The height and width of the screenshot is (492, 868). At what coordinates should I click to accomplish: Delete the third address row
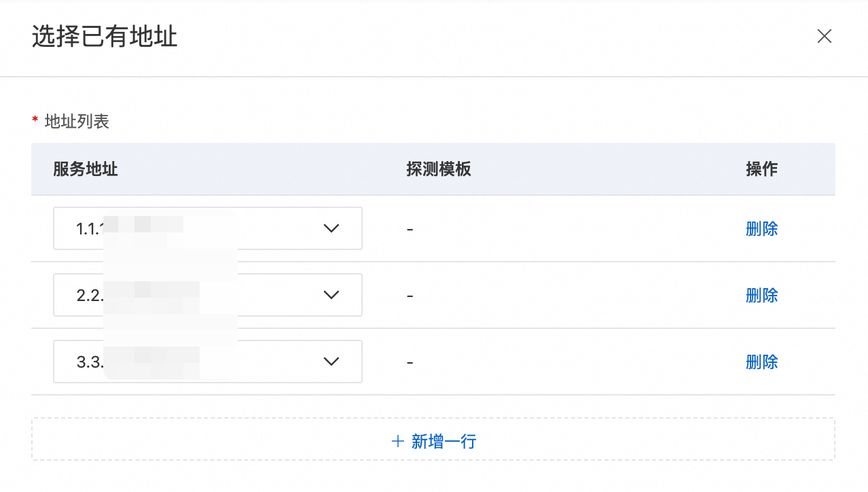[761, 362]
